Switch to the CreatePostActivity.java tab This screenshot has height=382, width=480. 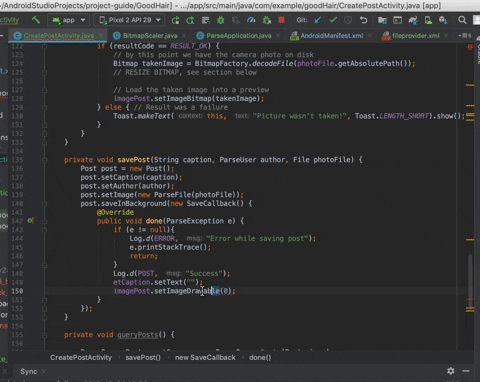[x=59, y=36]
